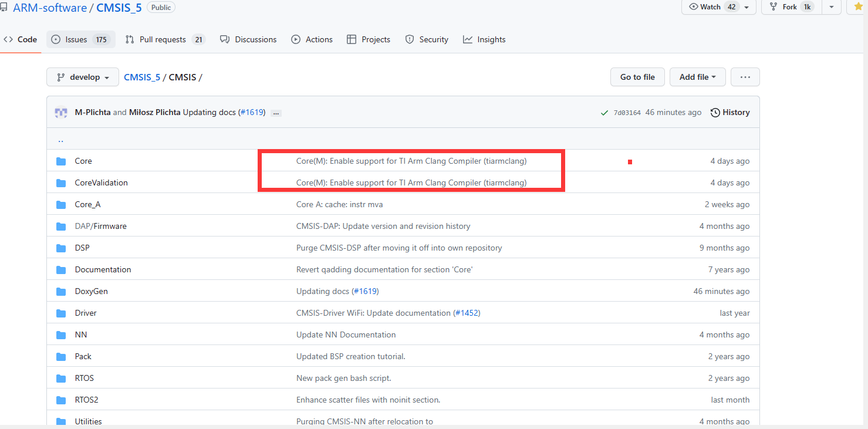Click the Core_A folder icon
Viewport: 868px width, 429px height.
coord(61,205)
